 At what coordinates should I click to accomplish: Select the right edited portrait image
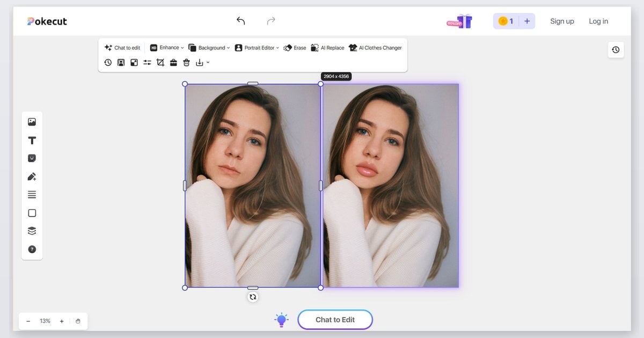(391, 186)
